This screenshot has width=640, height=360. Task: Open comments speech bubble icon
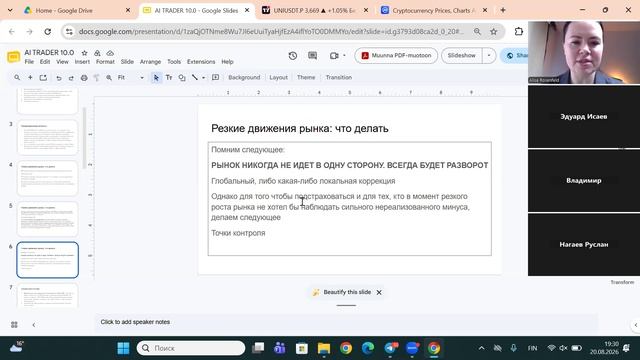313,56
